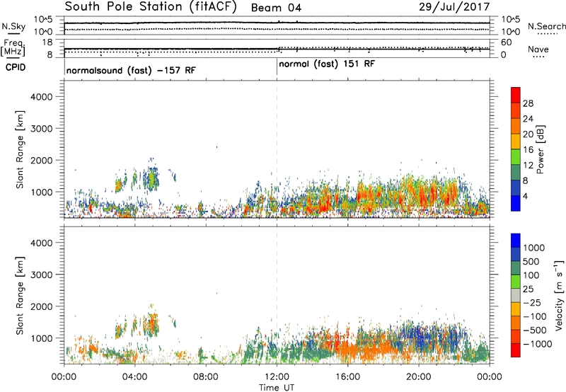
Task: Click the 'Time UT' axis label
Action: 277,388
